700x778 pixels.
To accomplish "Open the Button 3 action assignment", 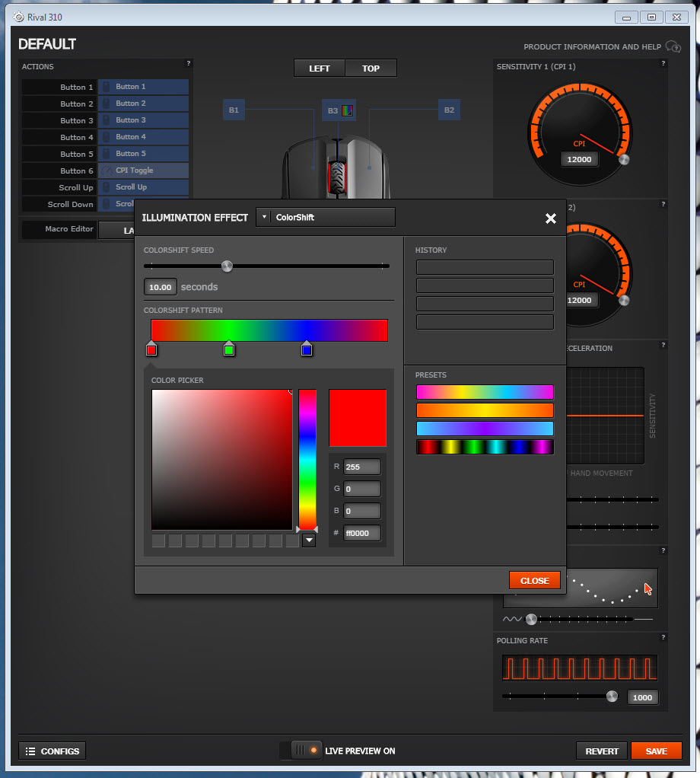I will coord(143,120).
